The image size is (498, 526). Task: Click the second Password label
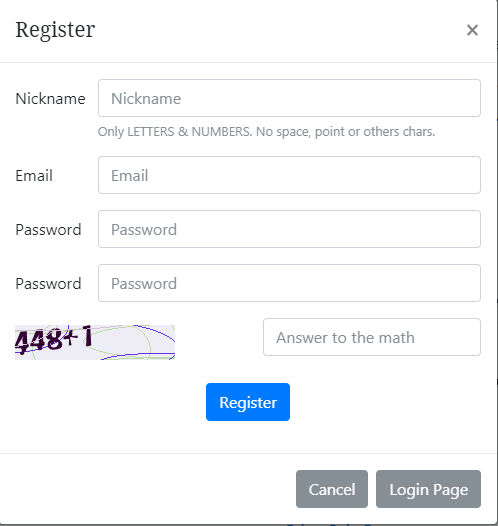click(x=48, y=284)
